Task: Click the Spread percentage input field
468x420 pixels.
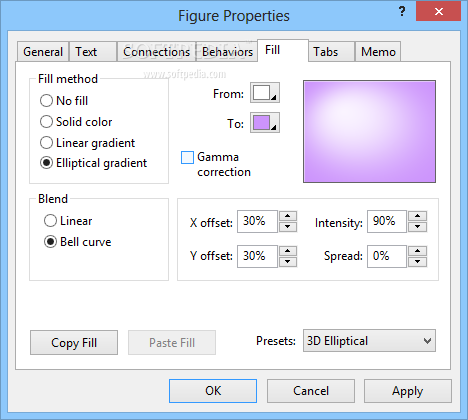Action: tap(387, 256)
